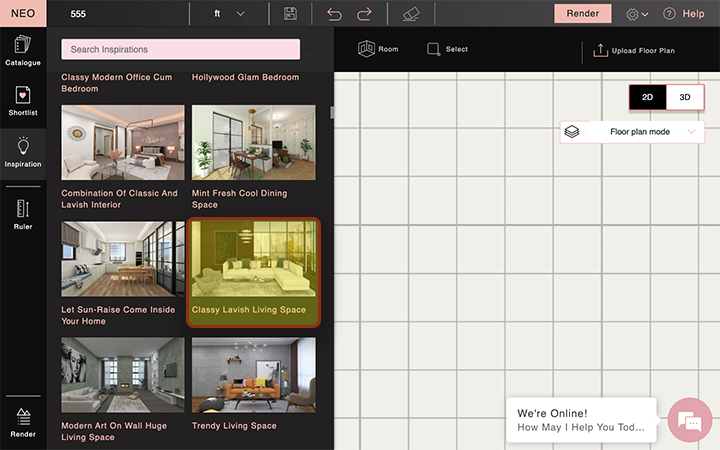This screenshot has height=450, width=720.
Task: Select the Inspiration sidebar tab
Action: 23,152
